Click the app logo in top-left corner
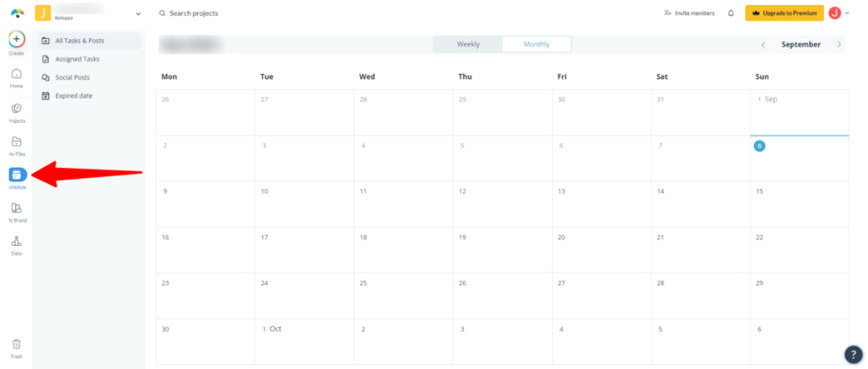The width and height of the screenshot is (868, 369). 18,13
